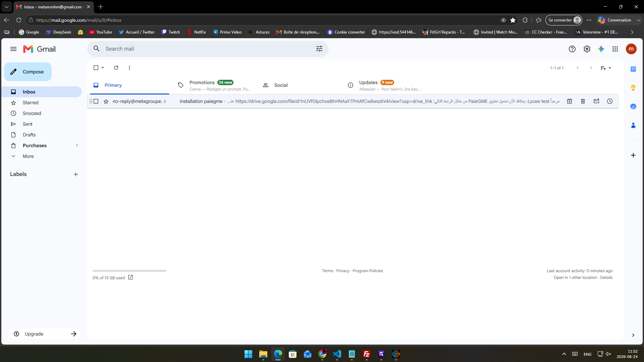644x362 pixels.
Task: Open the Terms link
Action: point(328,271)
